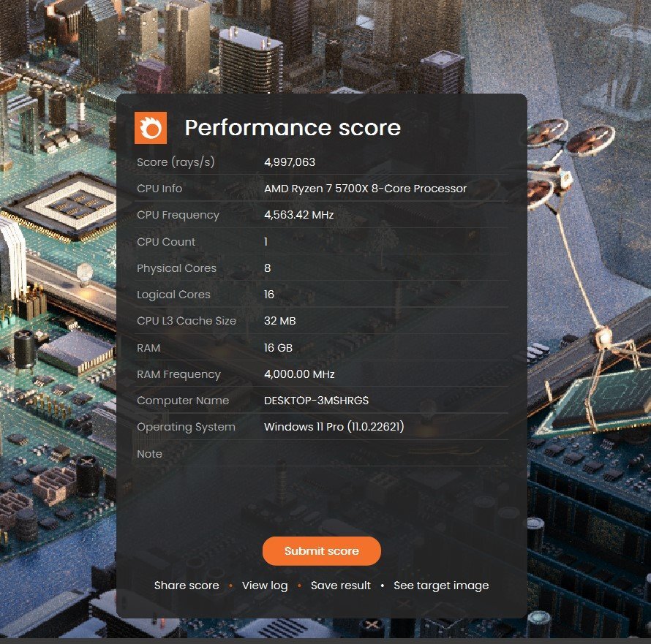Click the RAM Frequency label
Viewport: 651px width, 644px height.
point(178,374)
